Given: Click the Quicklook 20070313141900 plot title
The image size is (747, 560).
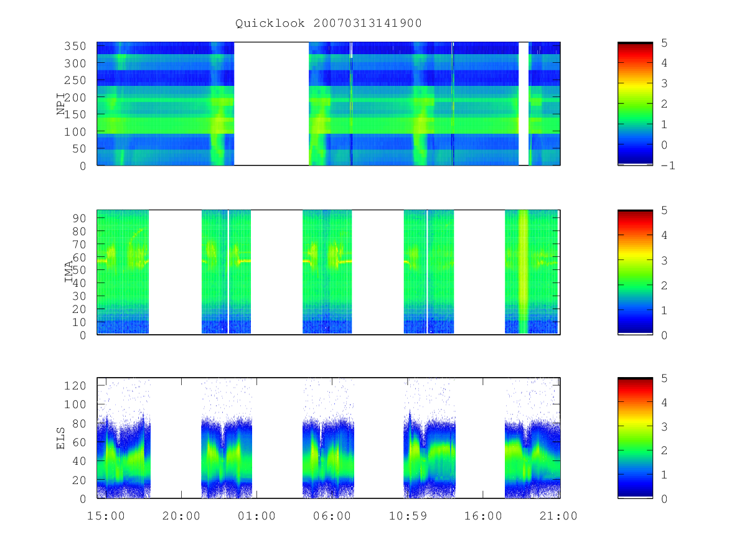Looking at the screenshot, I should click(329, 24).
